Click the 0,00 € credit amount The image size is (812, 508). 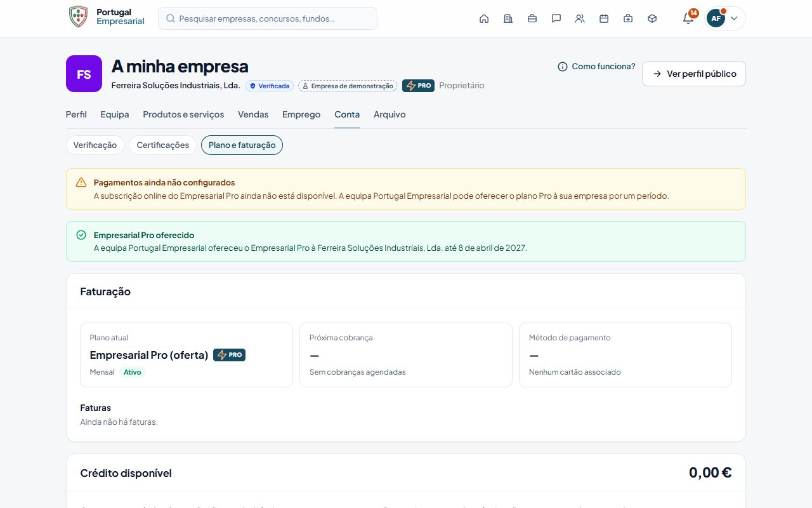[710, 472]
